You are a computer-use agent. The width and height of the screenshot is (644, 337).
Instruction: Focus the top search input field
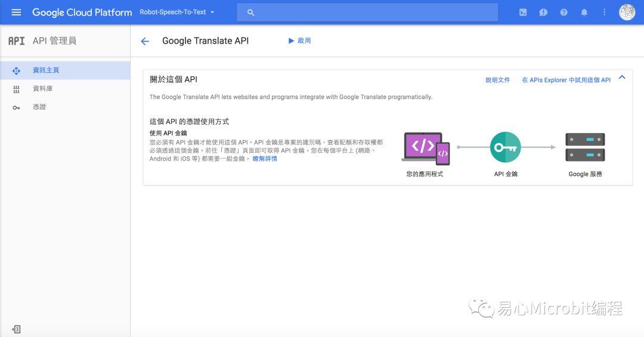click(x=367, y=13)
